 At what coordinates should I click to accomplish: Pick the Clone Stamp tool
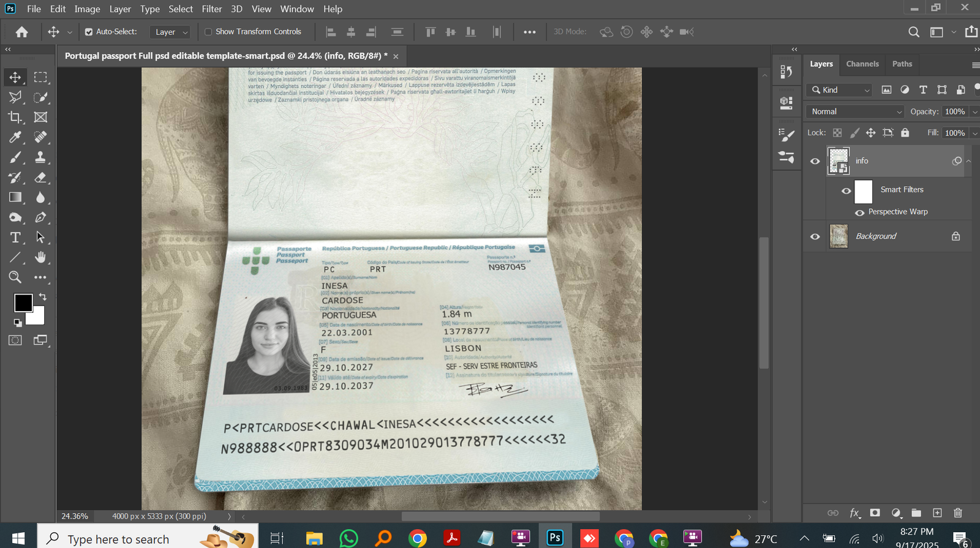pyautogui.click(x=40, y=157)
